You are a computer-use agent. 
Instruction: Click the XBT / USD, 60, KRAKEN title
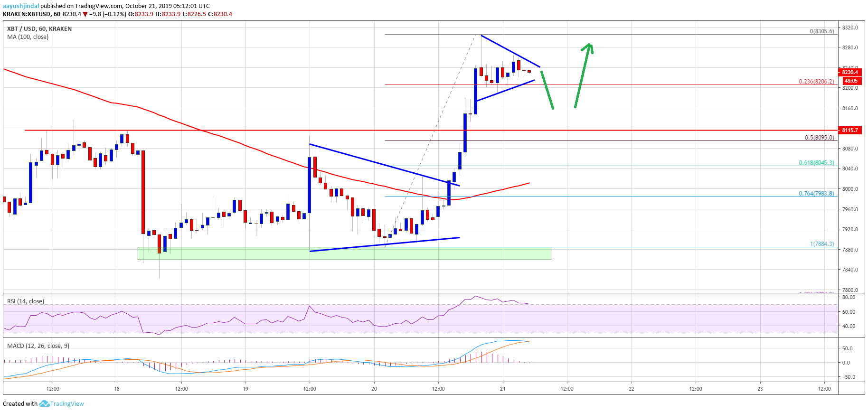click(39, 29)
